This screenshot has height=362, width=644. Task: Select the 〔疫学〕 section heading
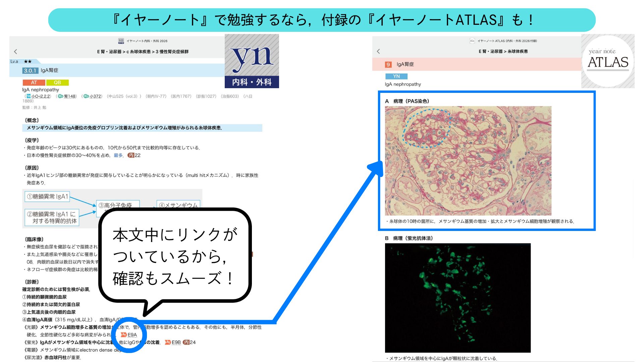pyautogui.click(x=32, y=140)
